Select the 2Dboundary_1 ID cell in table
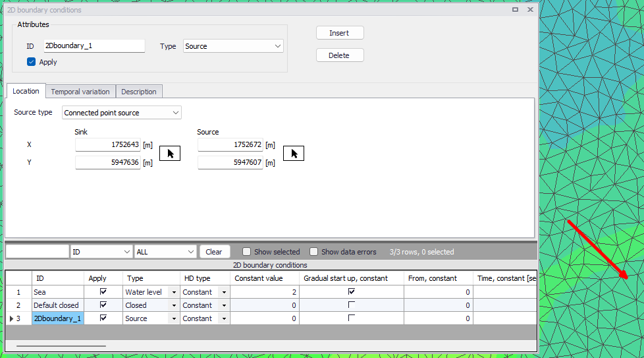This screenshot has width=644, height=358. coord(58,318)
